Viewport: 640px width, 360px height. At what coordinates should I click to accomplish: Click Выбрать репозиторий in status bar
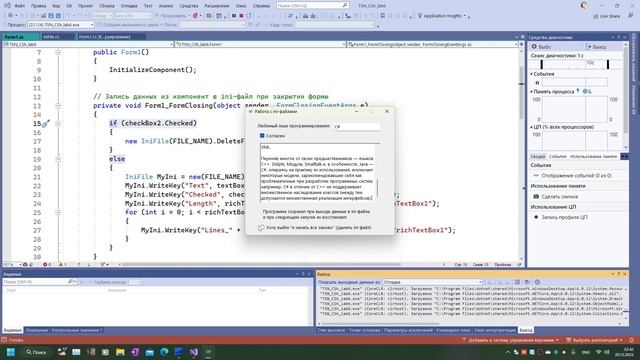(594, 340)
